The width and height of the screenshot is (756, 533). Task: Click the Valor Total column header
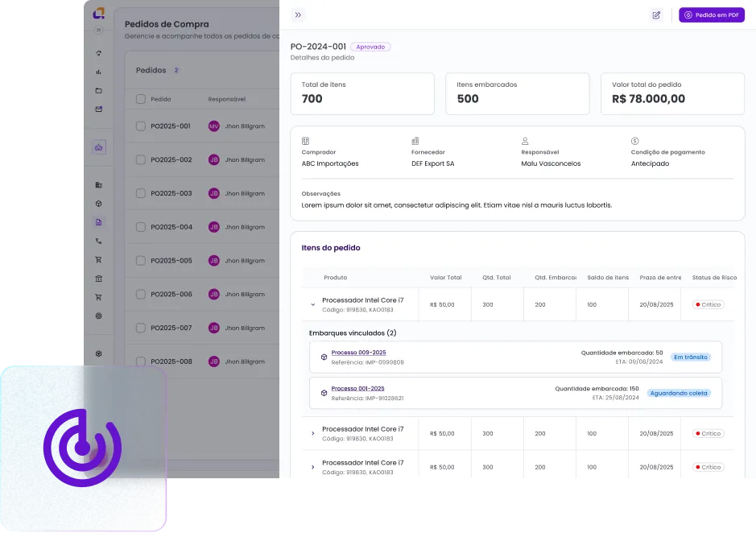point(445,277)
